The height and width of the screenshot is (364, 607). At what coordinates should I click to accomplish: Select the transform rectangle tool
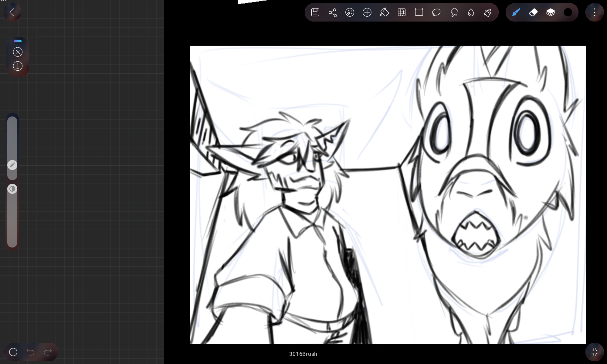click(x=419, y=12)
